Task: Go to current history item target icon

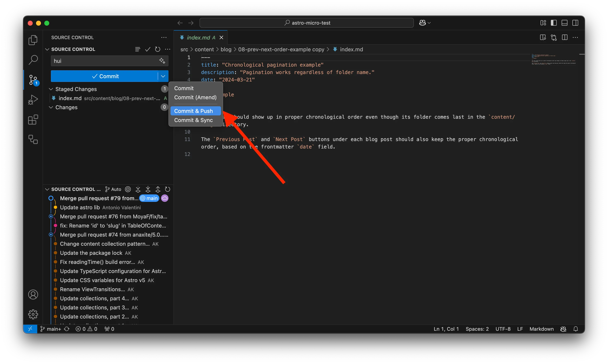Action: click(x=128, y=189)
